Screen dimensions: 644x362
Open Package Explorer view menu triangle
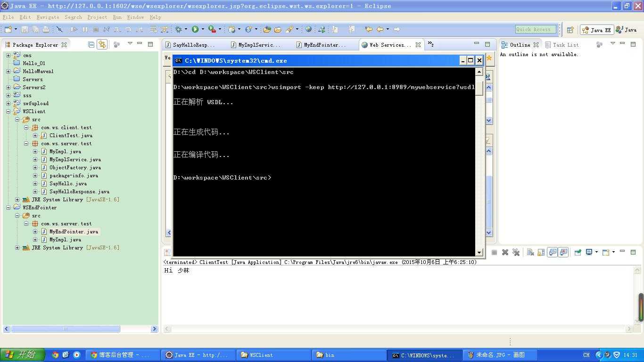(130, 44)
